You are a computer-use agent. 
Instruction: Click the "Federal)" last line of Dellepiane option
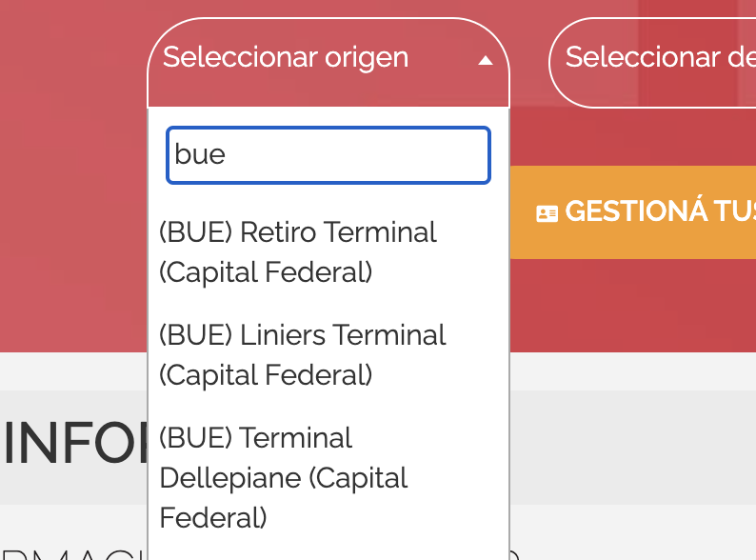point(213,517)
